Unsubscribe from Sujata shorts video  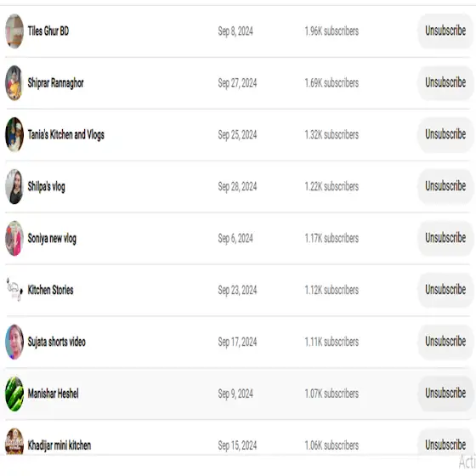[x=445, y=342]
